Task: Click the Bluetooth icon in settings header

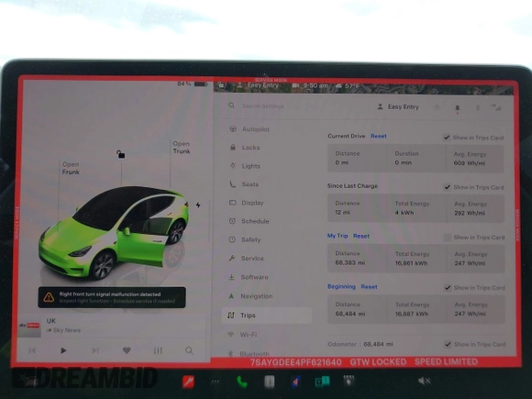Action: click(478, 108)
